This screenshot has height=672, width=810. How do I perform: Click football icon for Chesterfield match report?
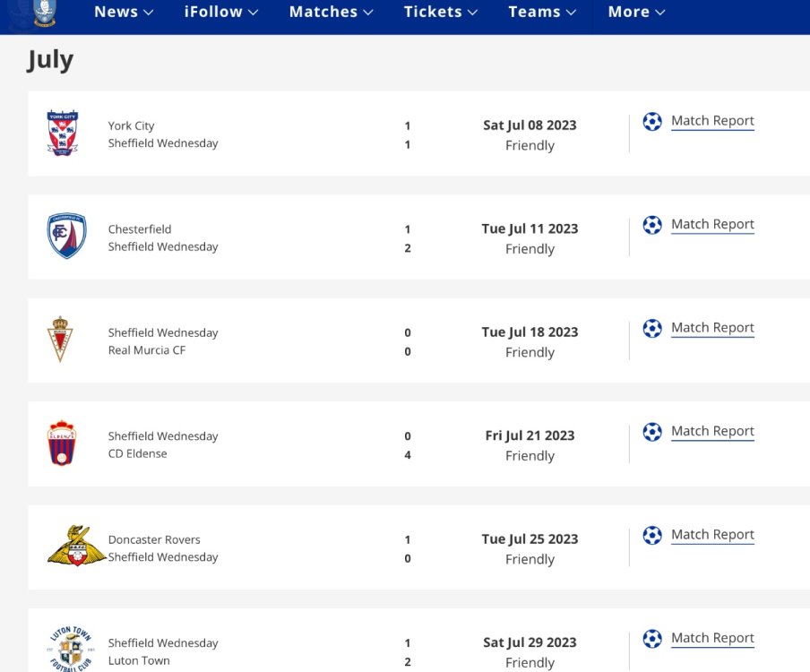652,225
